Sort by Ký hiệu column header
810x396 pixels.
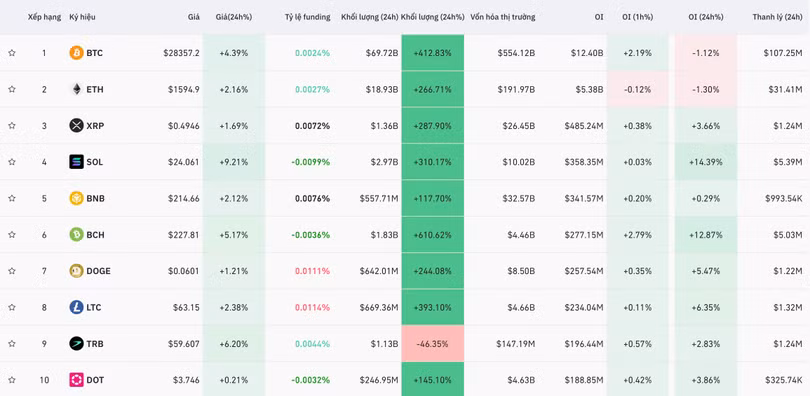[x=82, y=17]
